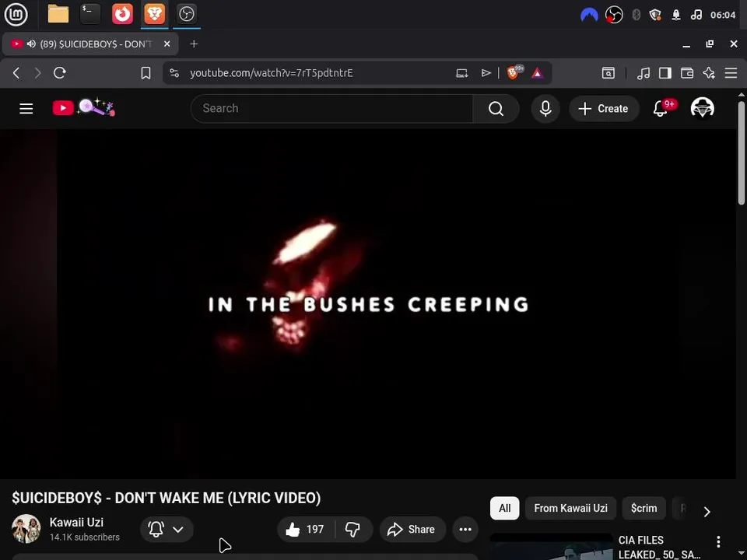Open the NordVPN tray icon
The width and height of the screenshot is (747, 560).
[589, 16]
